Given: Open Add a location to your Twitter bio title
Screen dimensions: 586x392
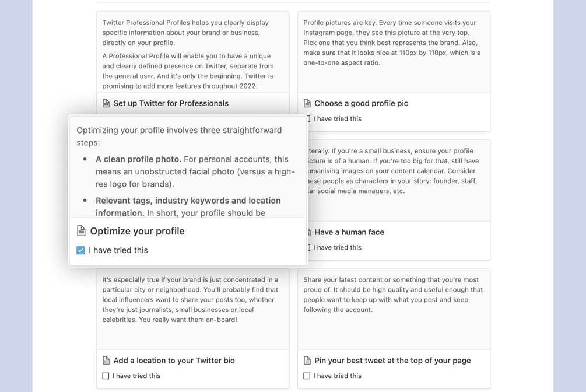Looking at the screenshot, I should tap(174, 360).
